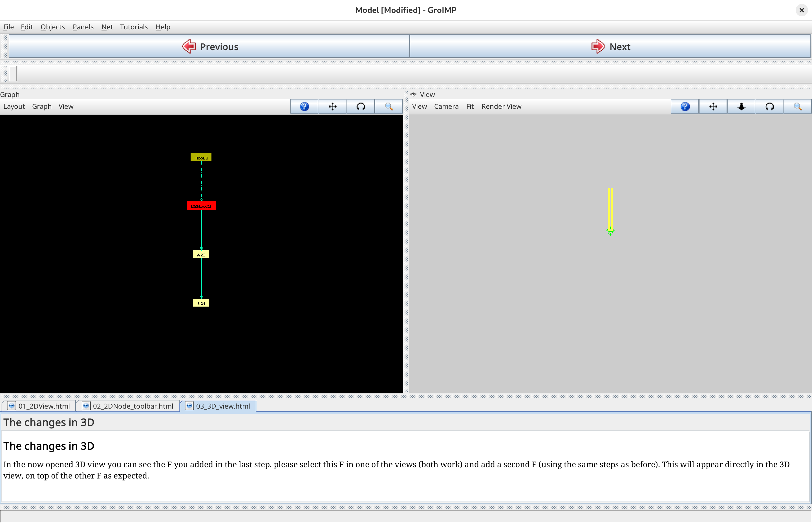Open the Objects menu
This screenshot has width=812, height=523.
click(x=52, y=27)
